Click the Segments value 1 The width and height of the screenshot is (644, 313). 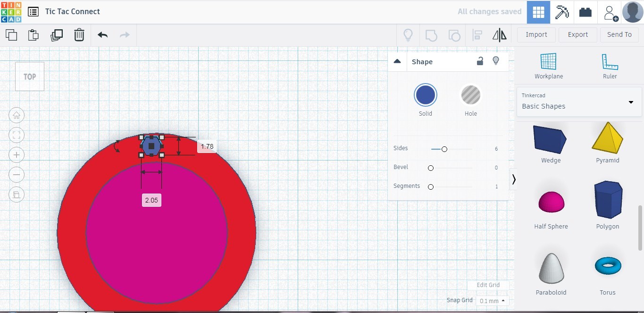click(496, 186)
